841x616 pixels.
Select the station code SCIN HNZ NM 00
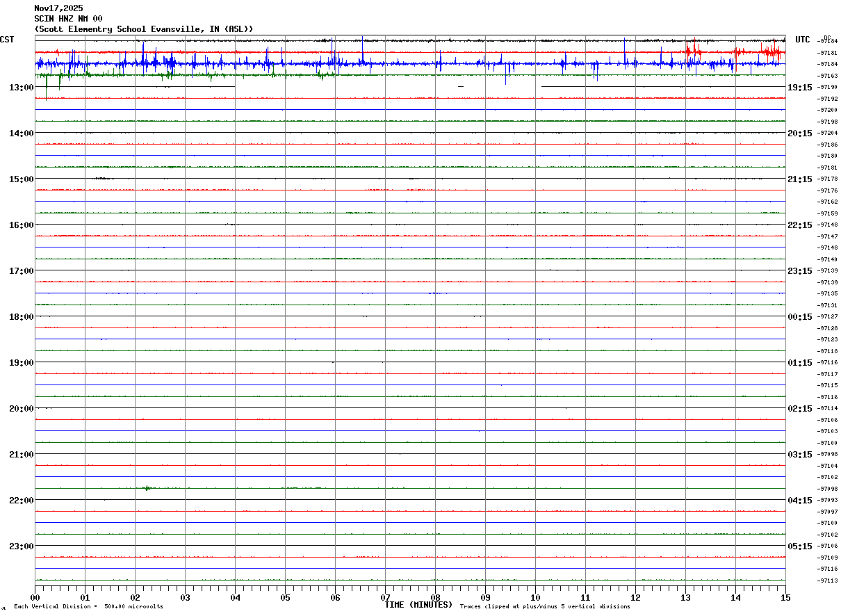[68, 19]
